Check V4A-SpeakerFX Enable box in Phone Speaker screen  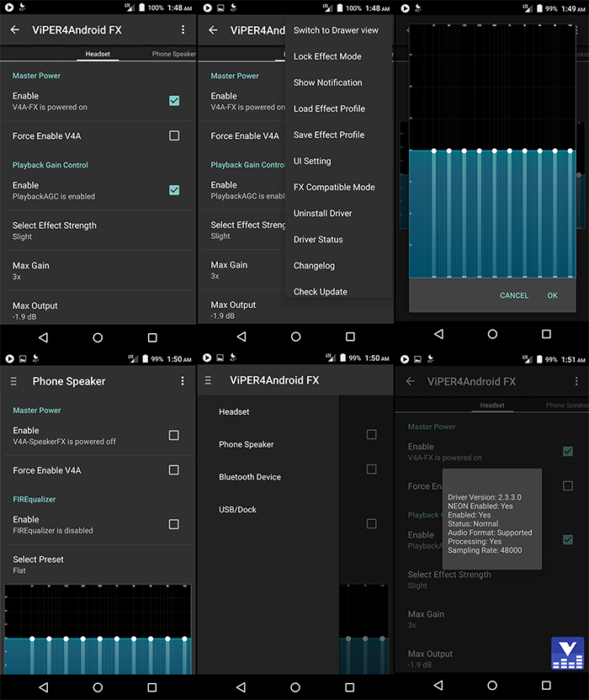pyautogui.click(x=173, y=435)
